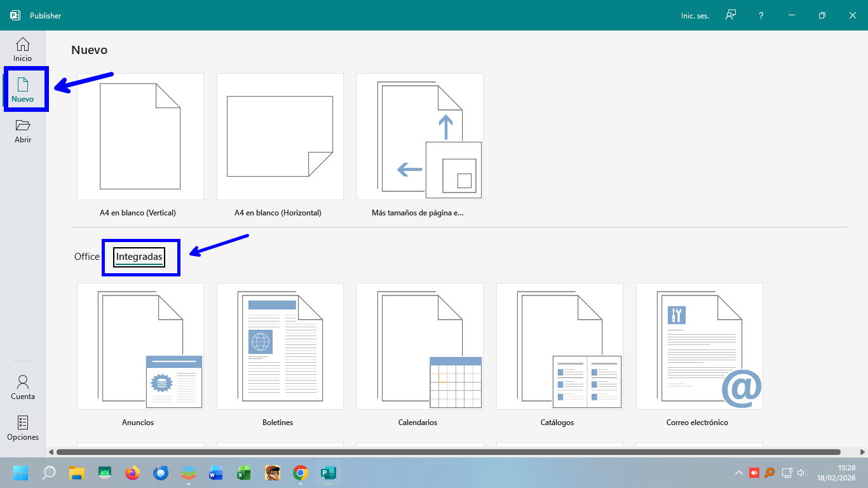
Task: Open Opciones settings in sidebar
Action: click(x=23, y=428)
